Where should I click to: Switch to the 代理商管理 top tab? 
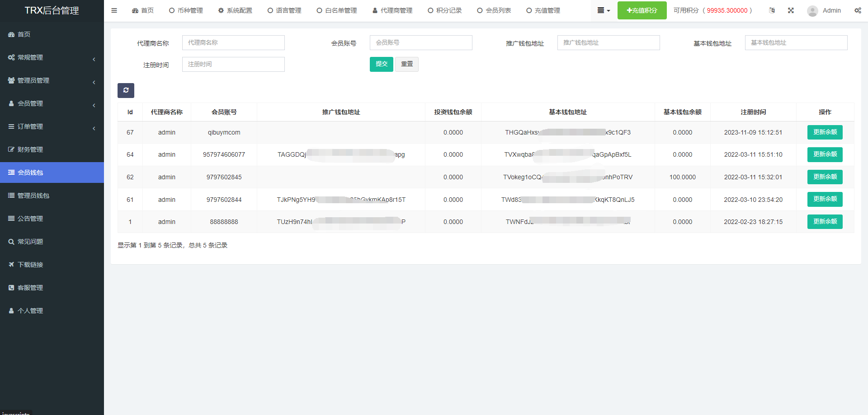point(392,10)
